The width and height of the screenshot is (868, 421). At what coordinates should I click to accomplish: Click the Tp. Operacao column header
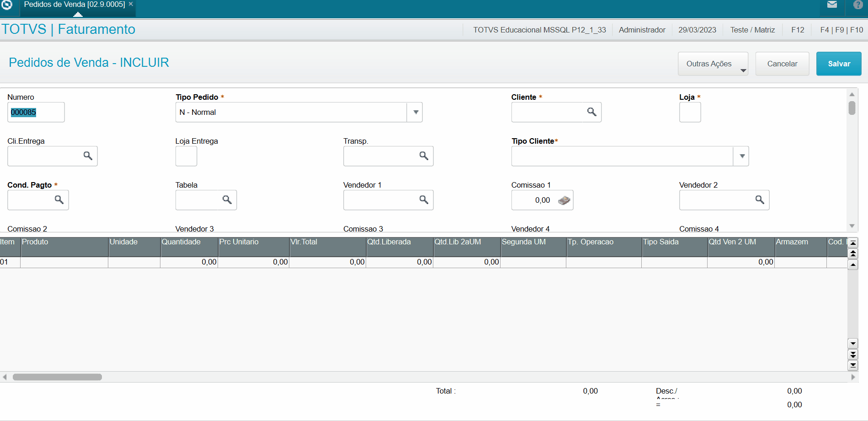click(603, 247)
